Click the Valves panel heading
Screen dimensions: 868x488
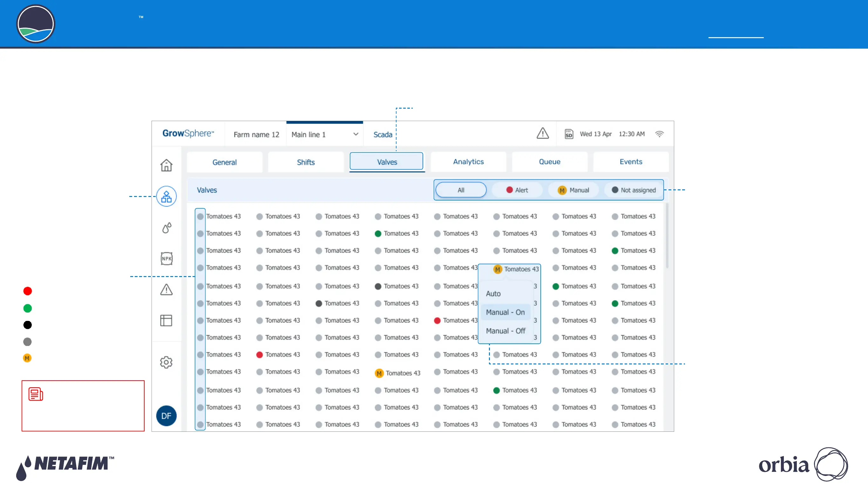point(207,190)
